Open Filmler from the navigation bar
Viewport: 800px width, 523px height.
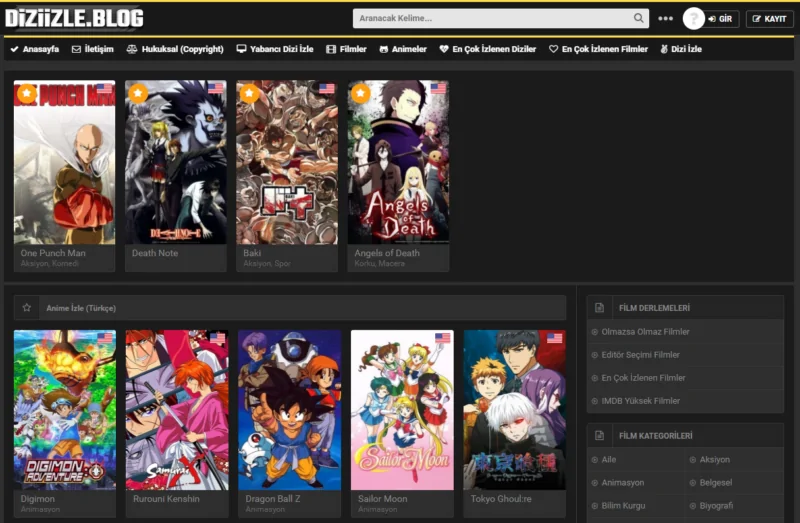[346, 49]
